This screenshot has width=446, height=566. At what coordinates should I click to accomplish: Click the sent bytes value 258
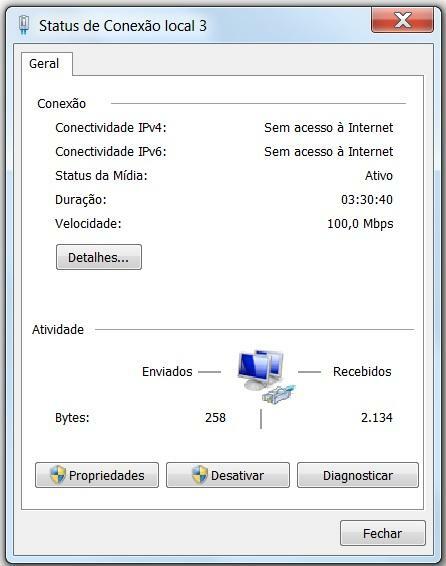(215, 418)
